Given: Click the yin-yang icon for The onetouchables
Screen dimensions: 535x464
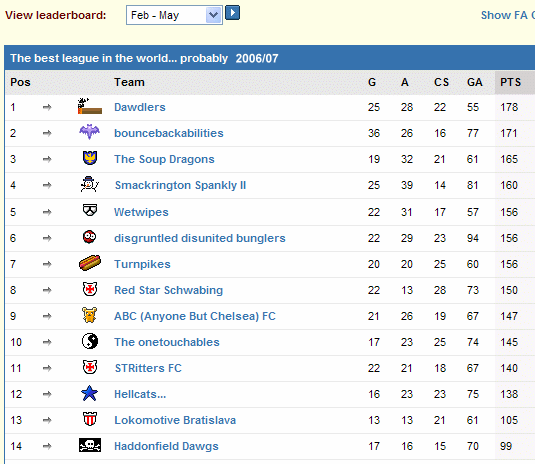Looking at the screenshot, I should [x=90, y=341].
